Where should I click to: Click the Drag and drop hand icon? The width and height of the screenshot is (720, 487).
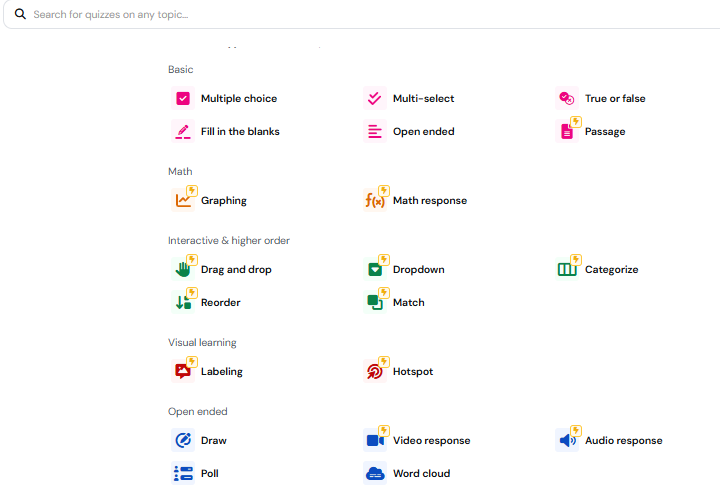pos(183,270)
